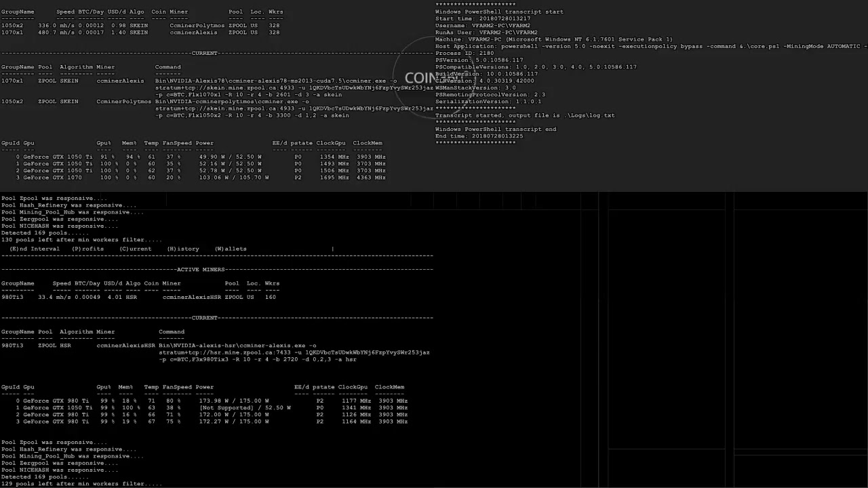Click the 4.01 USD/d value
Viewport: 868px width, 488px height.
click(115, 297)
